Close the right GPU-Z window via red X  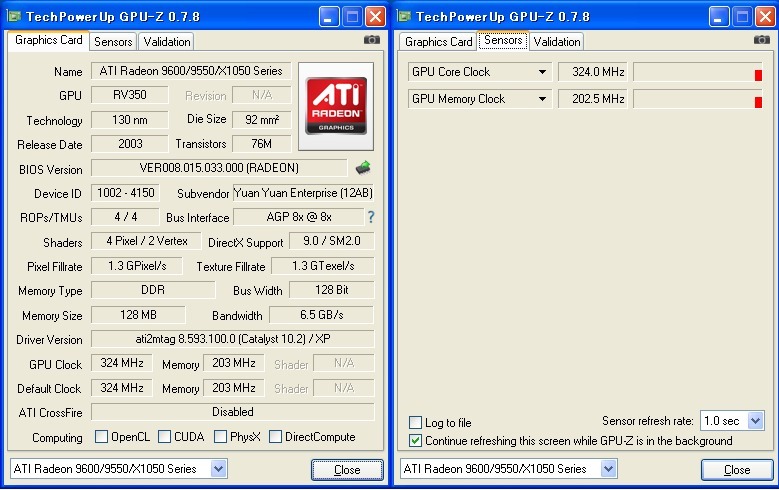pyautogui.click(x=766, y=17)
